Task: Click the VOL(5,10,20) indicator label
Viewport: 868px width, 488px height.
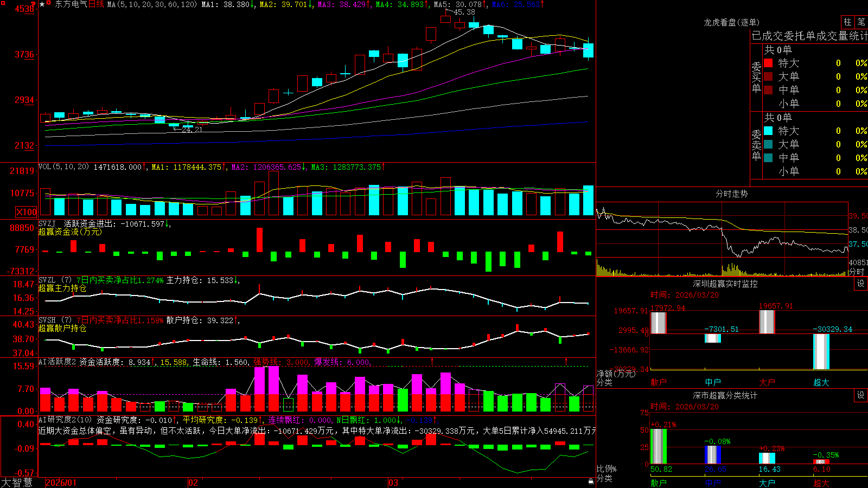Action: click(63, 167)
